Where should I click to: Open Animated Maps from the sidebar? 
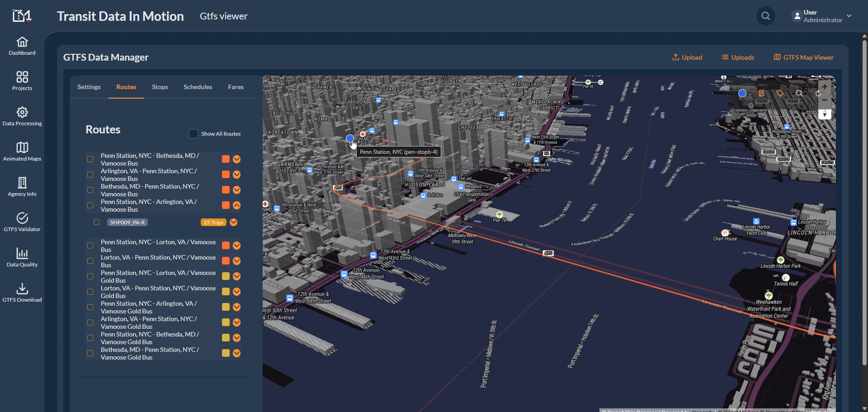click(22, 152)
